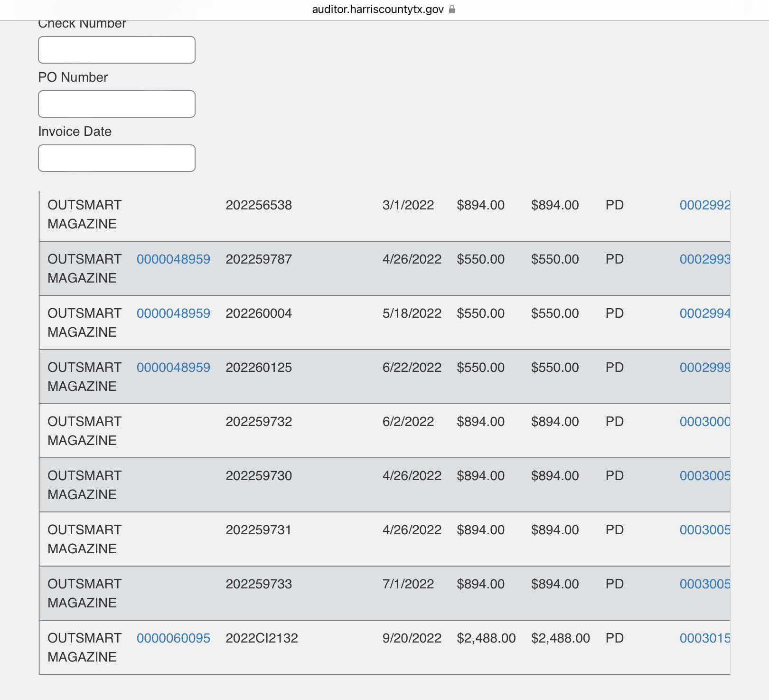Click the date 3/1/2022

tap(408, 205)
